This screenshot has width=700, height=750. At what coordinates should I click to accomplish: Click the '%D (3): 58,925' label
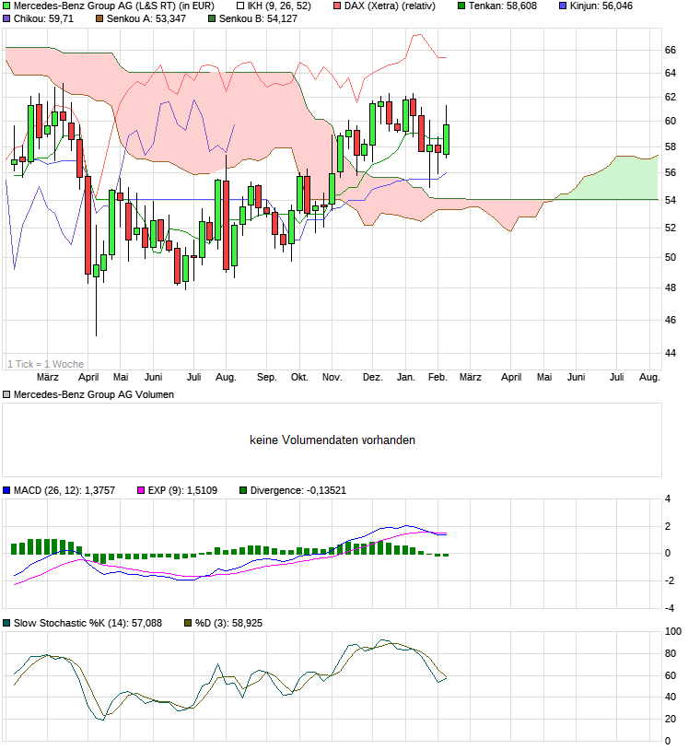coord(228,623)
